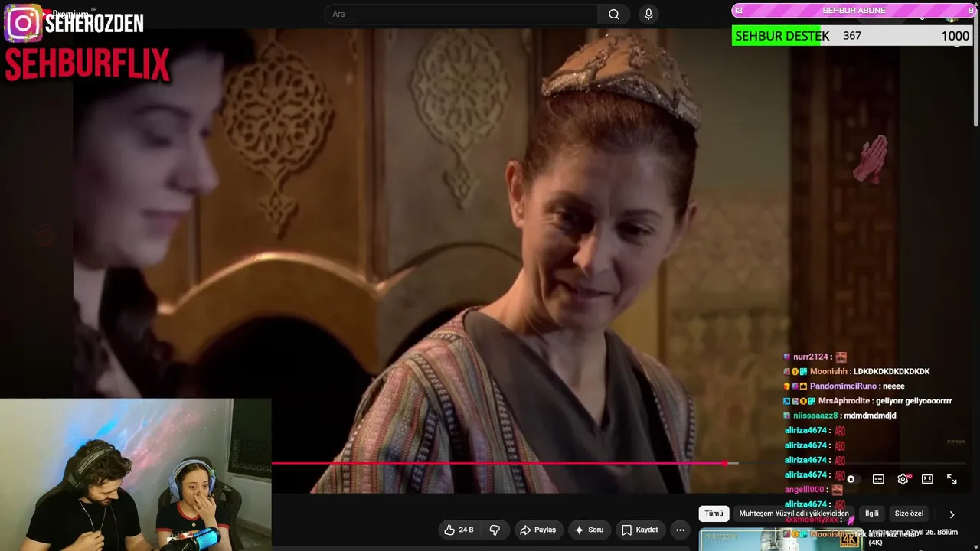Image resolution: width=980 pixels, height=551 pixels.
Task: Select the İlgili filter chip
Action: tap(871, 514)
